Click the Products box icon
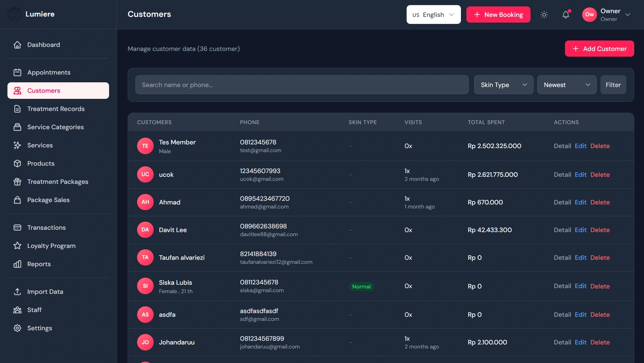 18,164
